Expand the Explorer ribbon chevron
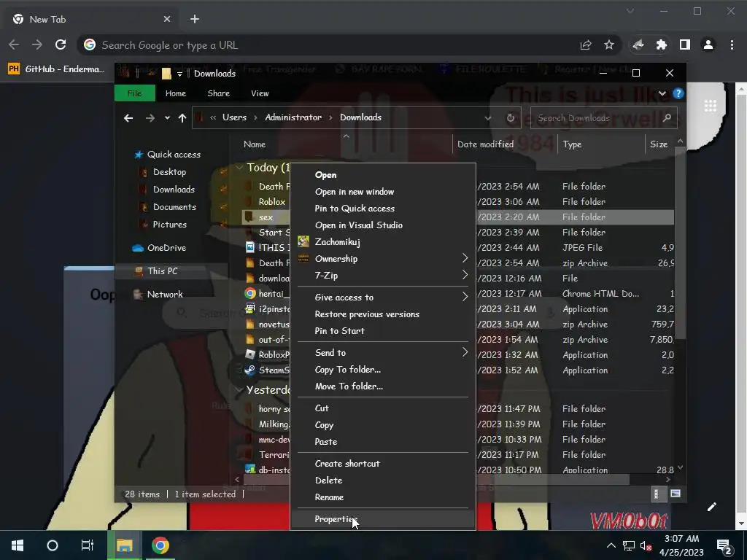The height and width of the screenshot is (560, 747). tap(662, 93)
